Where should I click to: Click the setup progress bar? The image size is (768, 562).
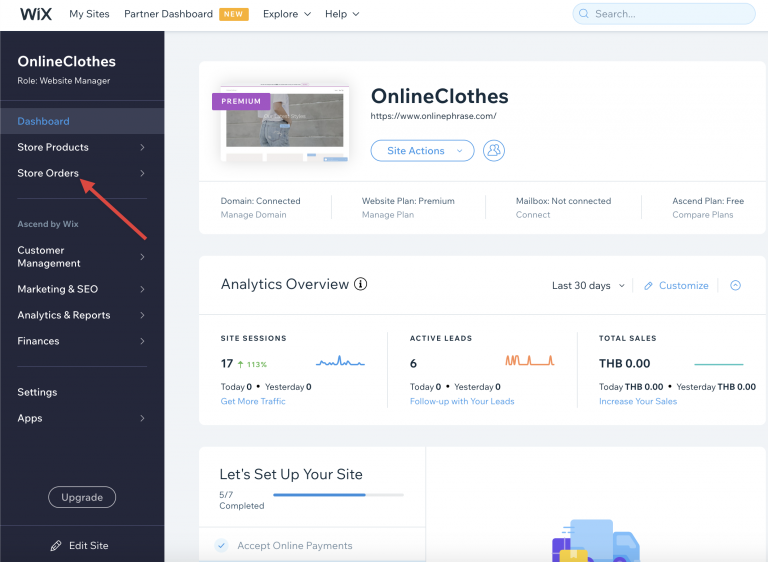click(338, 495)
